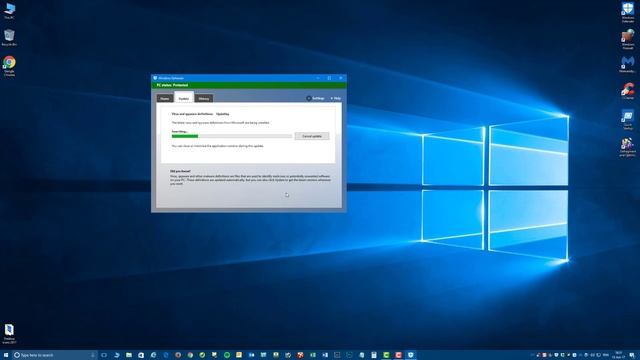Screen dimensions: 640x360
Task: Open the History tab in Windows Defender
Action: [204, 98]
